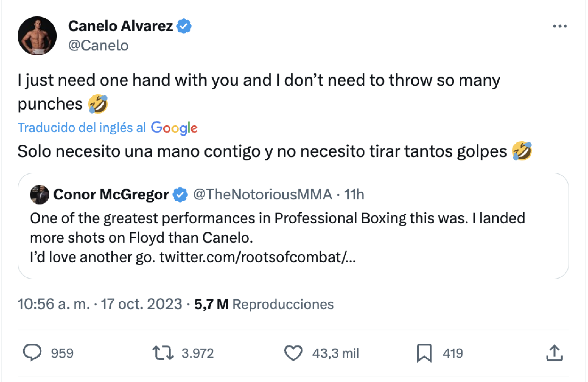The width and height of the screenshot is (588, 382).
Task: Like the tweet using the heart icon
Action: [293, 353]
